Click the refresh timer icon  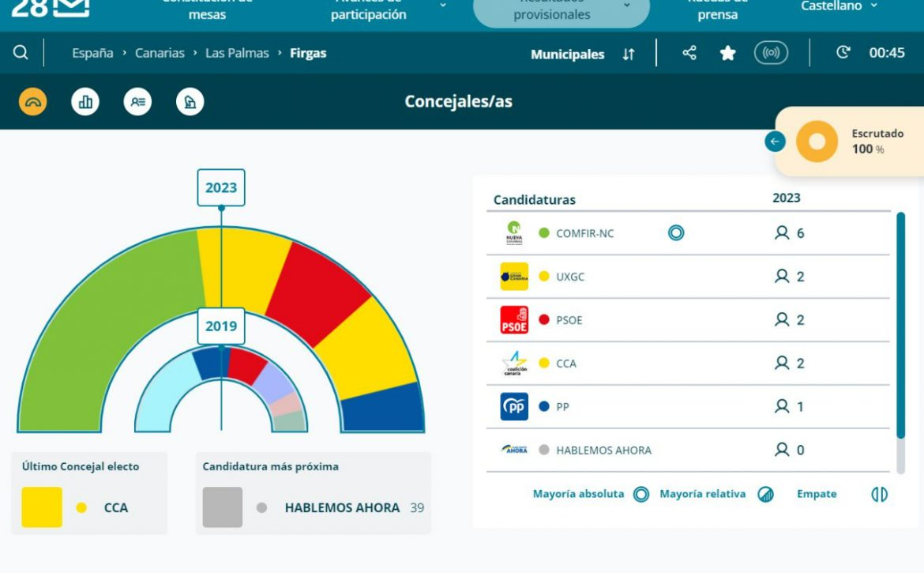(x=843, y=52)
